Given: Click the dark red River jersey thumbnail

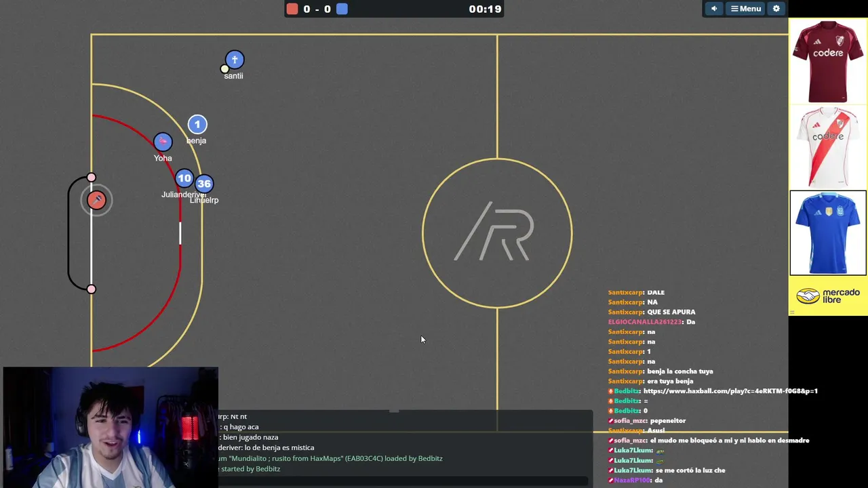Looking at the screenshot, I should coord(828,62).
